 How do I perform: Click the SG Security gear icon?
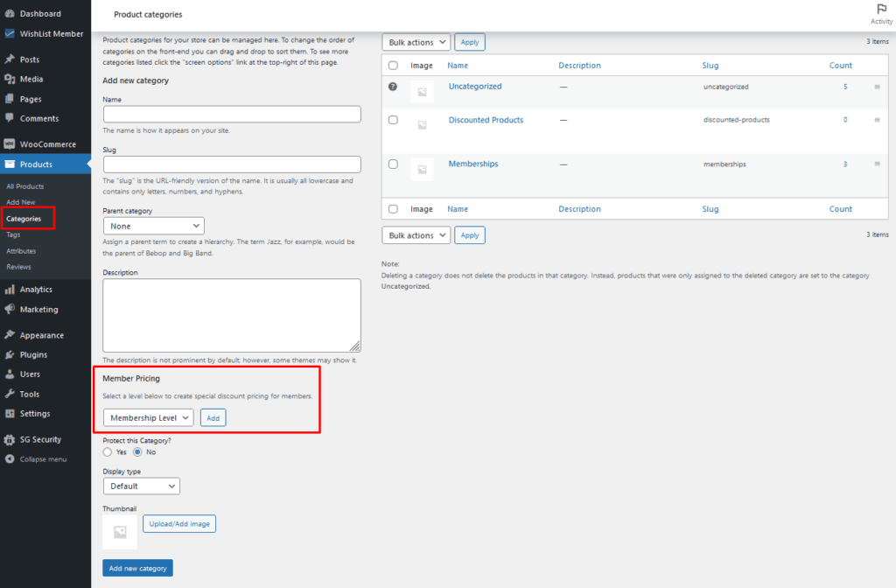10,439
